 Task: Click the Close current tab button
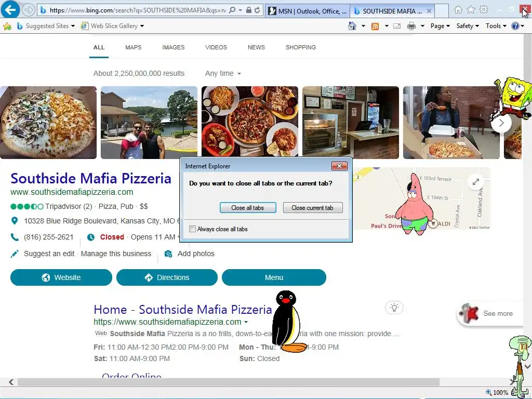coord(312,208)
